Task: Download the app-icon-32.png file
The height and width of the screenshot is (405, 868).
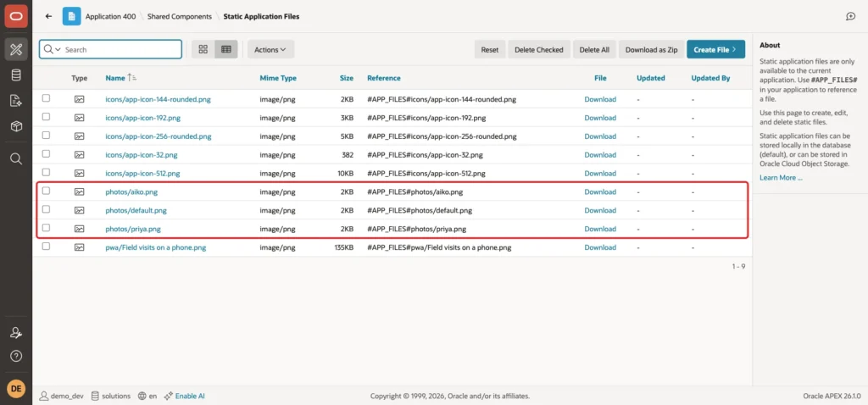Action: tap(600, 155)
